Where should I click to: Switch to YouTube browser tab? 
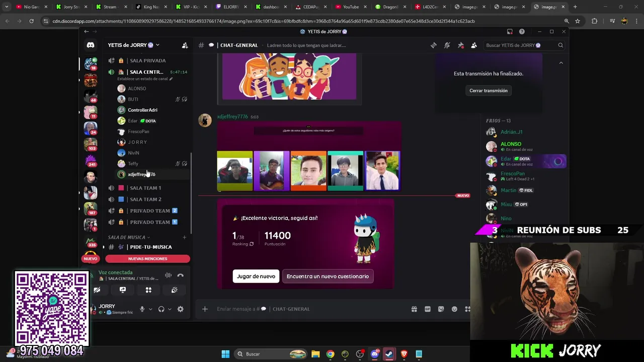click(351, 7)
